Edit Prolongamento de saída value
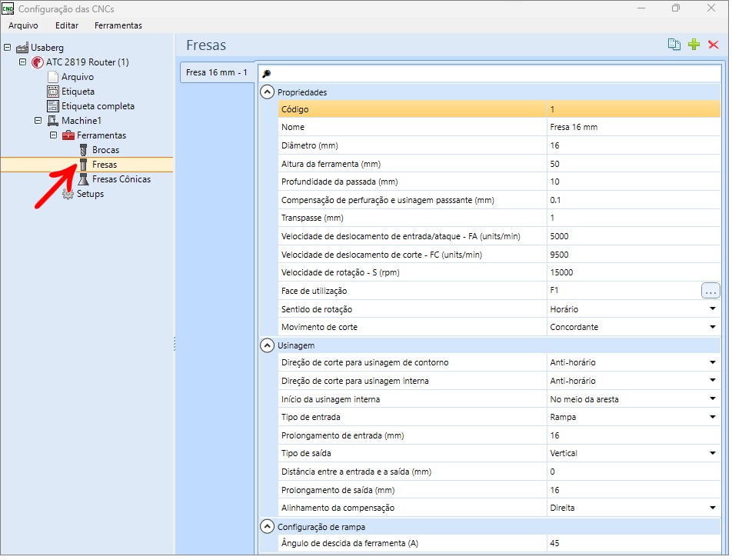 click(x=633, y=490)
